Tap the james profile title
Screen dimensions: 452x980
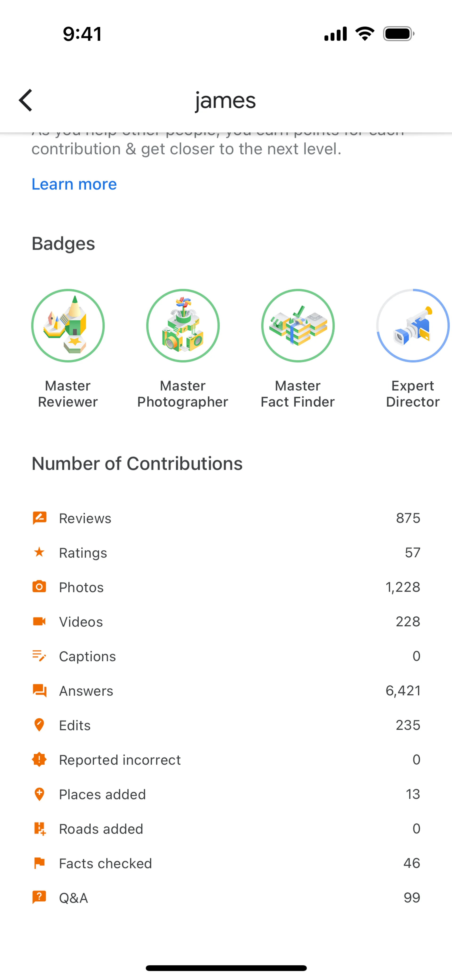coord(226,101)
